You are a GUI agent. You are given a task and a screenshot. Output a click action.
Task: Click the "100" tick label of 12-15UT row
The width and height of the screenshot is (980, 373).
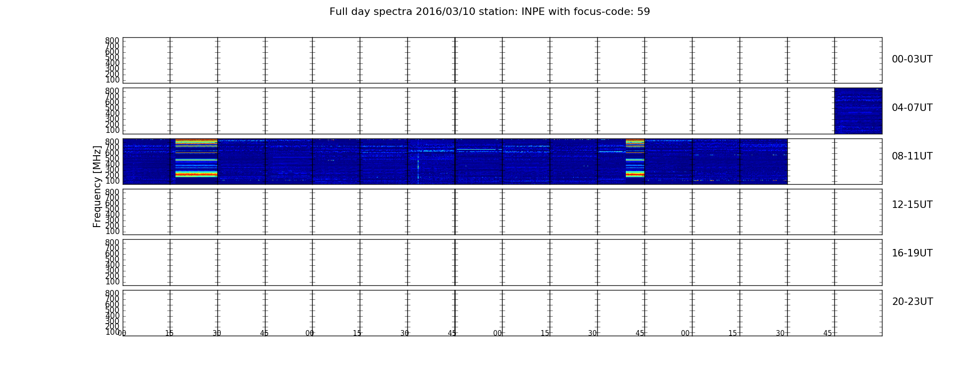(112, 231)
